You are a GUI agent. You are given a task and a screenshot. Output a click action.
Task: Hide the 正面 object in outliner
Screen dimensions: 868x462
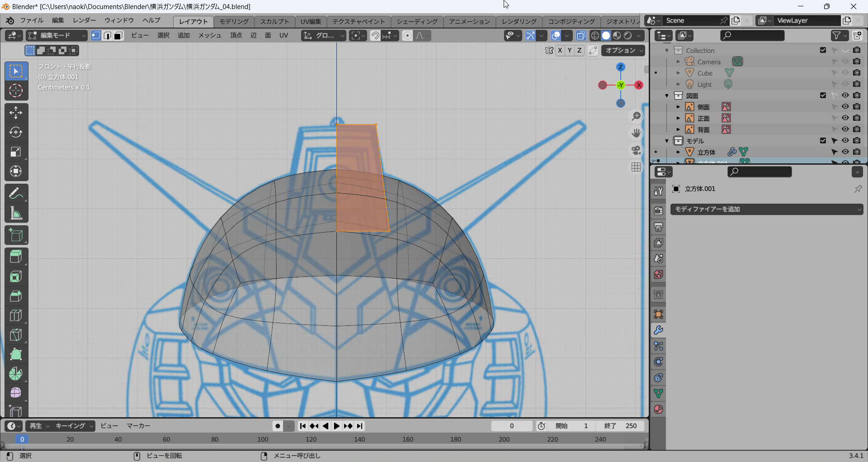click(x=845, y=118)
